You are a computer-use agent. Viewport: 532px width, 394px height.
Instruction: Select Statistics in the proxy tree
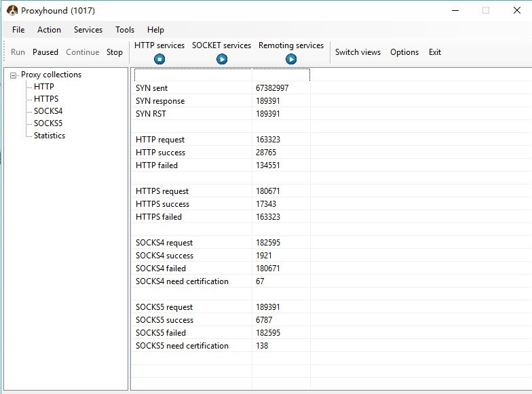50,136
